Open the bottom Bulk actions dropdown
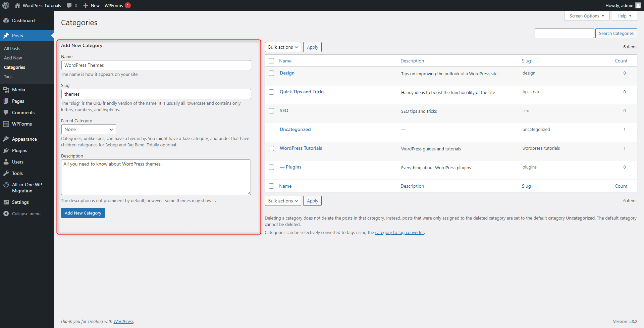The width and height of the screenshot is (644, 328). [x=283, y=201]
